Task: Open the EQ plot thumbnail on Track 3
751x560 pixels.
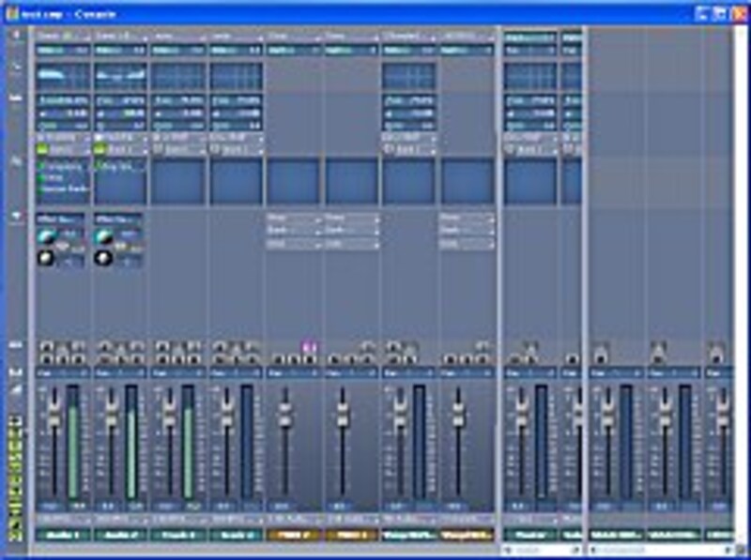Action: [178, 76]
